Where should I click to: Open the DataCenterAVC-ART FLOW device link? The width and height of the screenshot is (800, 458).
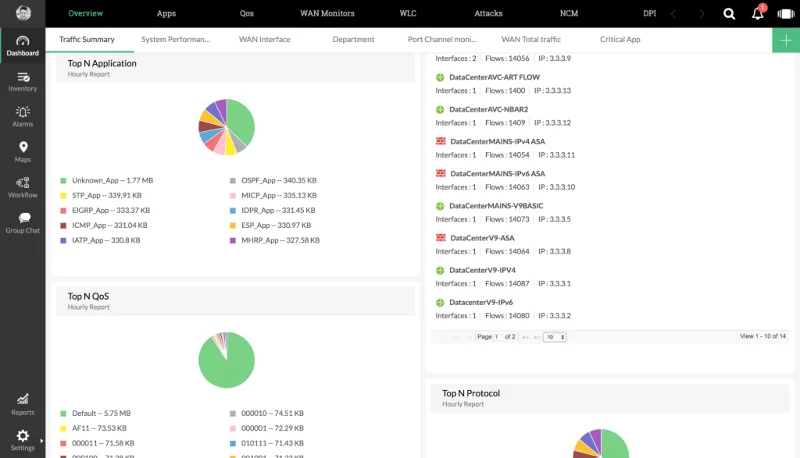[x=494, y=78]
